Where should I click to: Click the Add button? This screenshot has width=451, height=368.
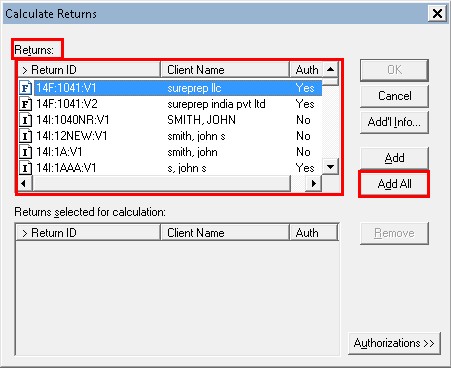[394, 157]
